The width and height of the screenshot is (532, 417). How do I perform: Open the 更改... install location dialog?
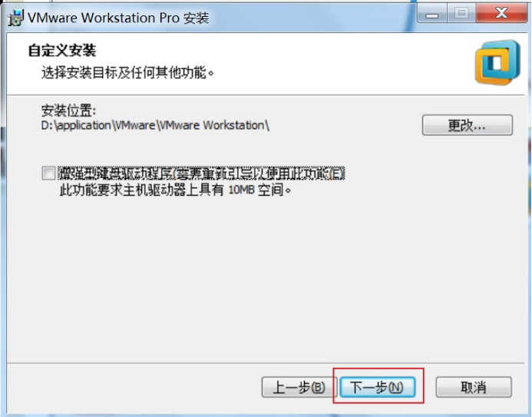(x=468, y=125)
